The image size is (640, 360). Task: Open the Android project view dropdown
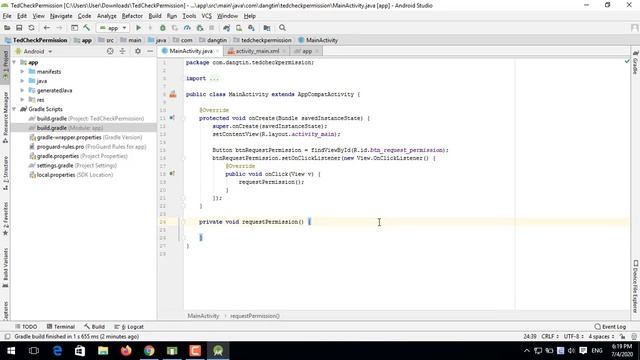coord(34,51)
